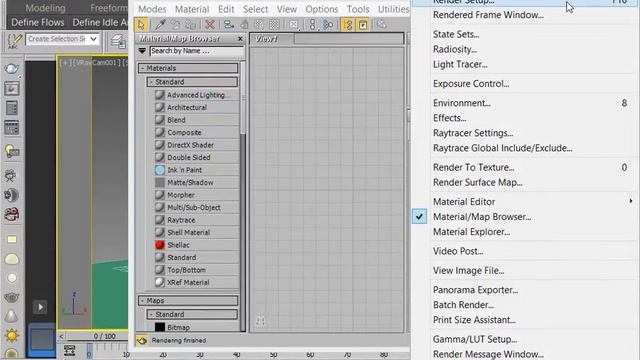Click the lay out all vertical icon
The height and width of the screenshot is (360, 640).
coord(313,24)
